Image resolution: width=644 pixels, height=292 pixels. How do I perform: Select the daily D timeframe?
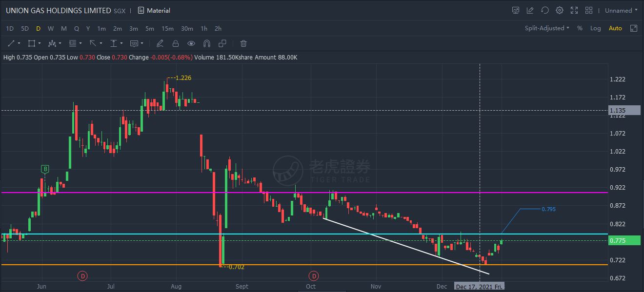pyautogui.click(x=38, y=28)
